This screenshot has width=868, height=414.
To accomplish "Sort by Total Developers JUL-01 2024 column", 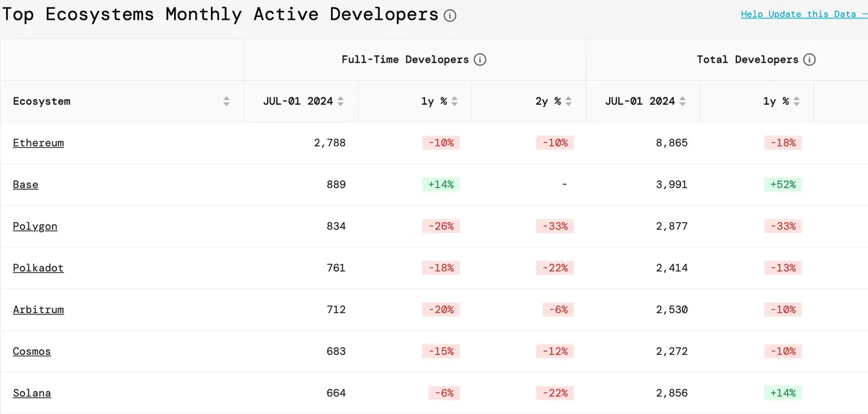I will pos(682,102).
